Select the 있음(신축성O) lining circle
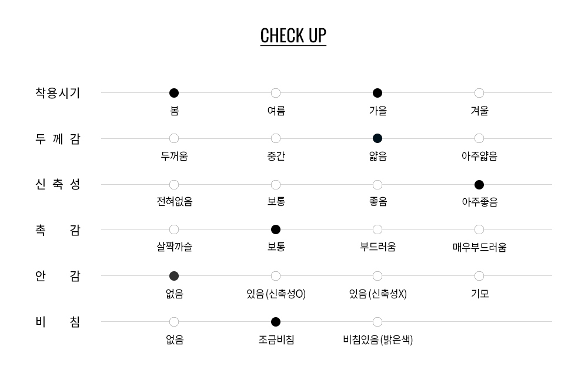Viewport: 588px width, 376px height. coord(276,276)
